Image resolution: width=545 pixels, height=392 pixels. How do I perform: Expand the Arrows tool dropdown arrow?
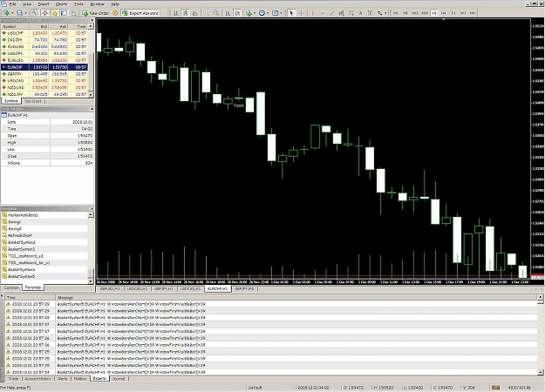[x=385, y=13]
